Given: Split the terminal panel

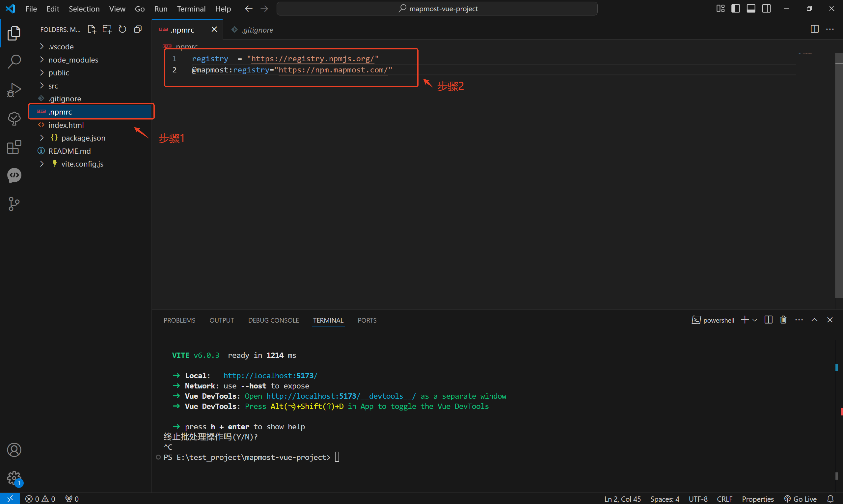Looking at the screenshot, I should 768,320.
